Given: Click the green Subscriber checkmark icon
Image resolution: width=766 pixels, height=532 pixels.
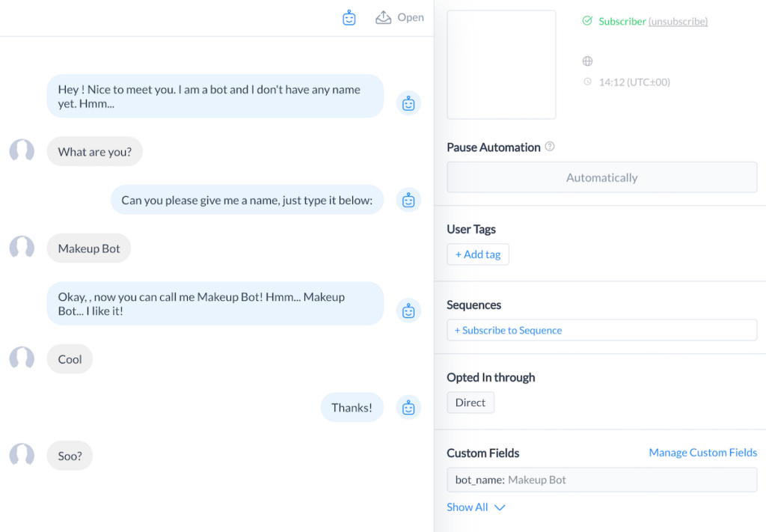Looking at the screenshot, I should pos(588,21).
